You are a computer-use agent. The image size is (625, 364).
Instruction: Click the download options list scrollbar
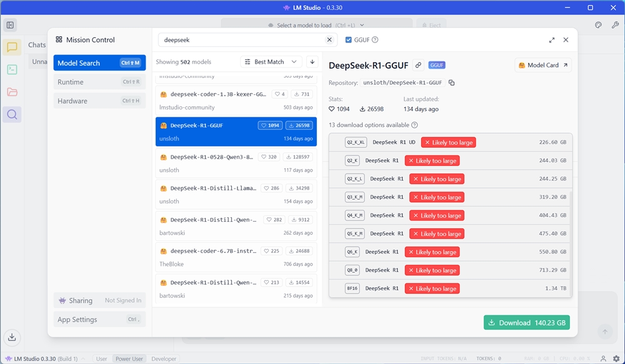pyautogui.click(x=571, y=243)
